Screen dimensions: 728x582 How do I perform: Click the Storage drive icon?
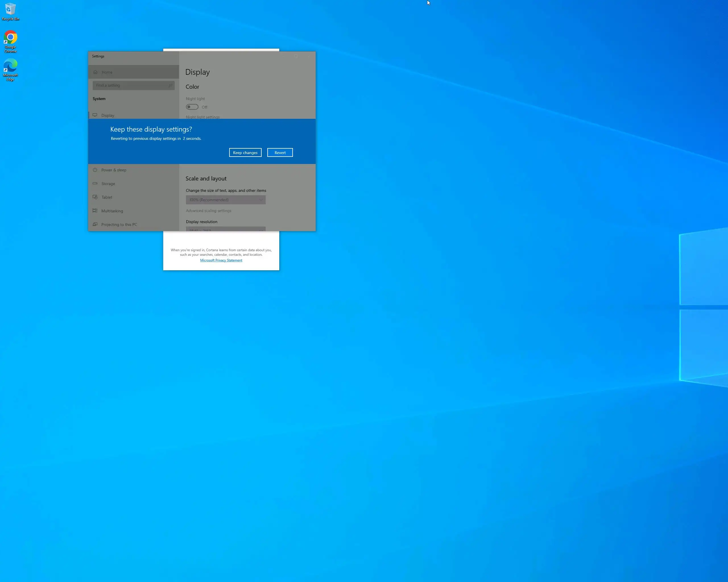pyautogui.click(x=95, y=184)
